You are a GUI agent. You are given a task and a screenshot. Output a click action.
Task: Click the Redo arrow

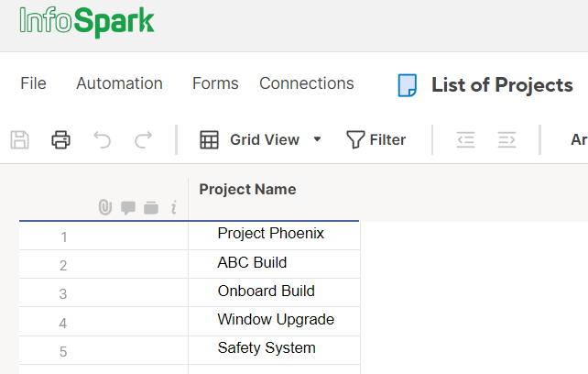[143, 139]
